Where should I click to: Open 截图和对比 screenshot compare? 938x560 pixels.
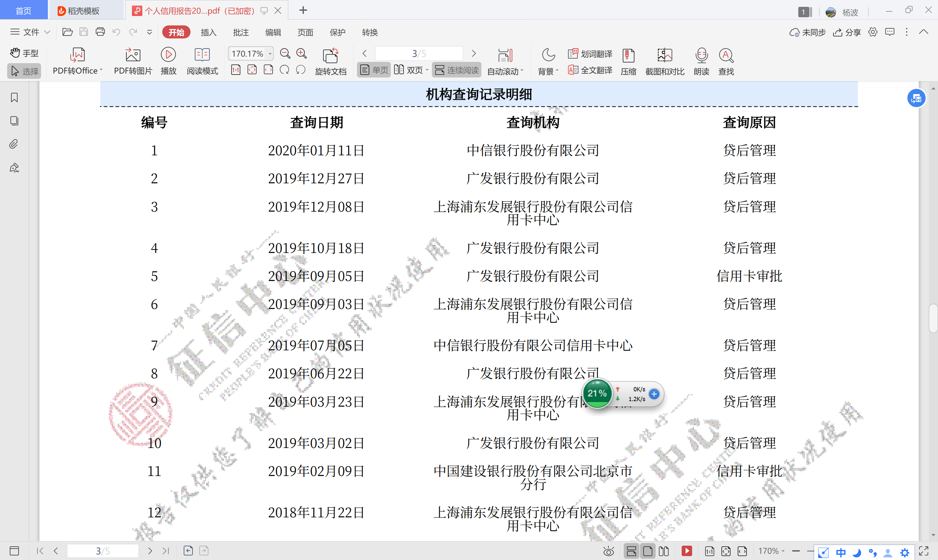coord(665,62)
